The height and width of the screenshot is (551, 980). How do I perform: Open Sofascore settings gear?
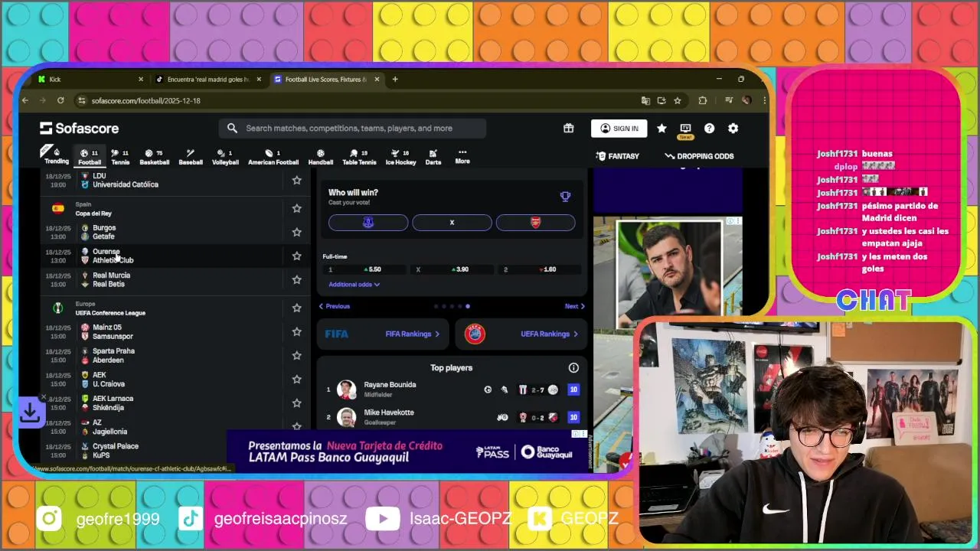coord(733,129)
